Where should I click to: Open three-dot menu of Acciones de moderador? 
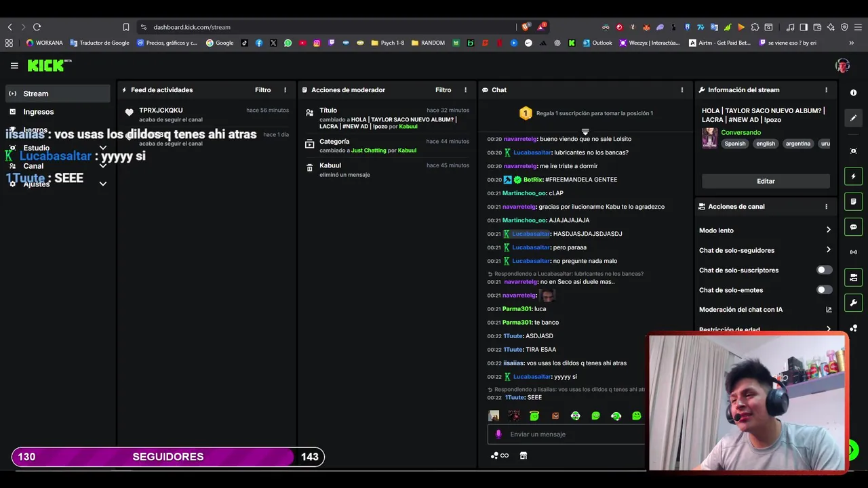pos(465,90)
